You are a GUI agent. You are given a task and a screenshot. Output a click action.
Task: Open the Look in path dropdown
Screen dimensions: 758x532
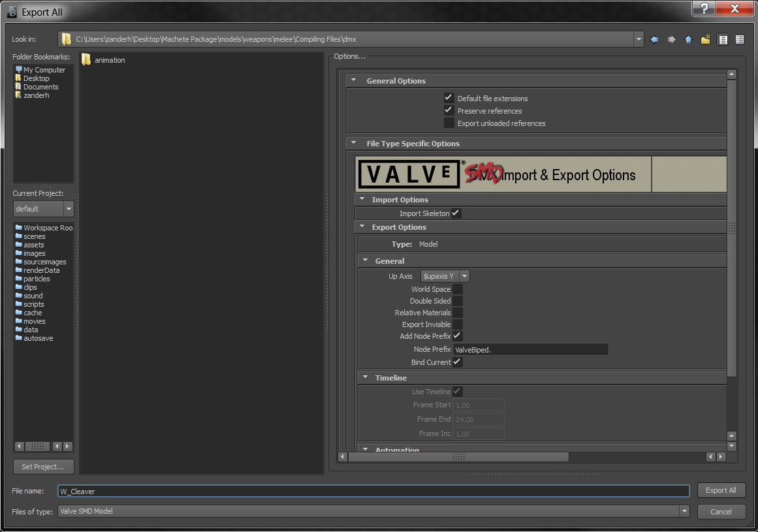coord(639,39)
